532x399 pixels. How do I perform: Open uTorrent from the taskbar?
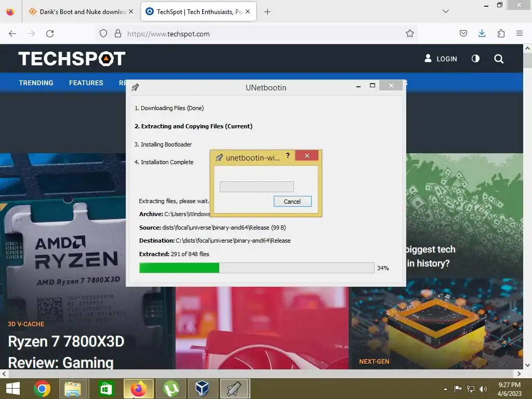(x=170, y=389)
